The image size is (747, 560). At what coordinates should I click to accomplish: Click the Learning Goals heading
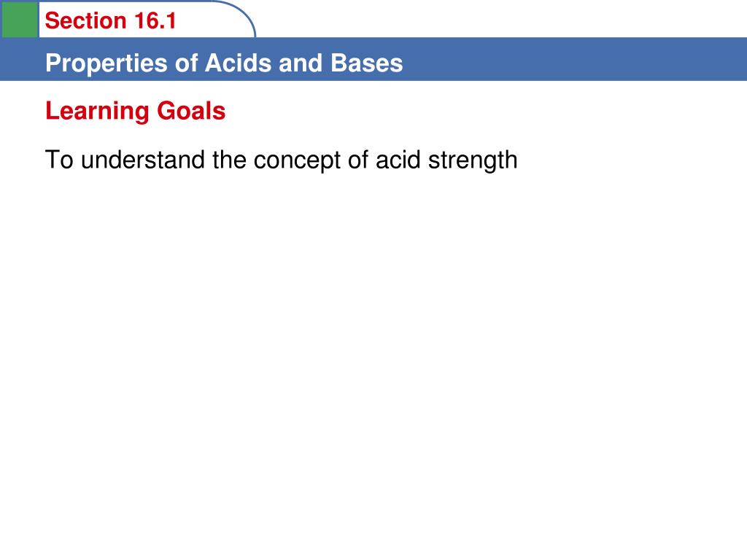pyautogui.click(x=135, y=111)
